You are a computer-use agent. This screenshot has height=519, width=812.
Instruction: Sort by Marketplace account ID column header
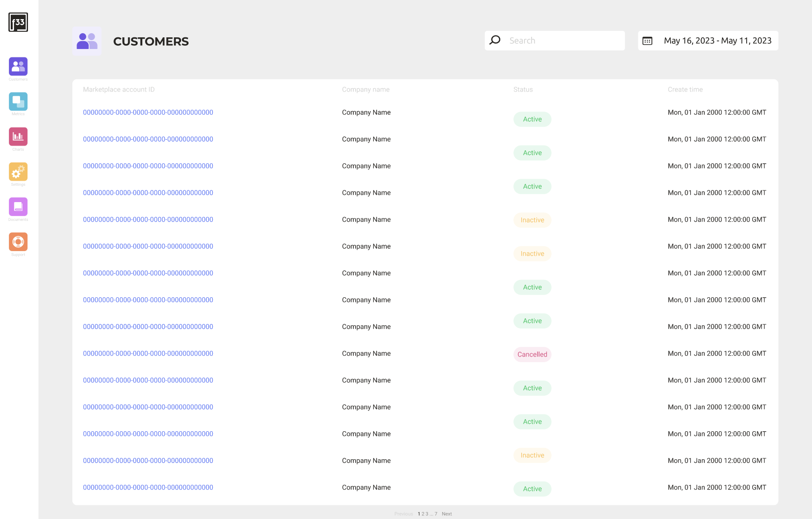pos(119,90)
